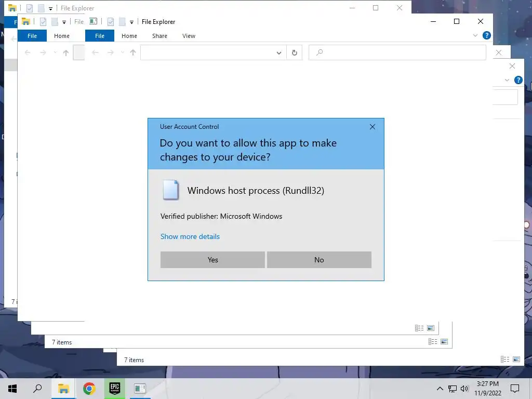Click the Rundll32 file icon in the dialog
The height and width of the screenshot is (399, 532).
(x=170, y=190)
